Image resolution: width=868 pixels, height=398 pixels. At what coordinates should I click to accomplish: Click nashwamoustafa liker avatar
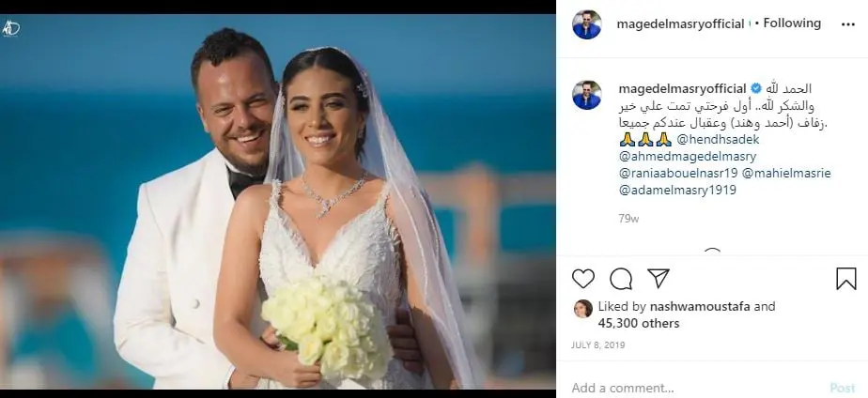click(x=583, y=309)
